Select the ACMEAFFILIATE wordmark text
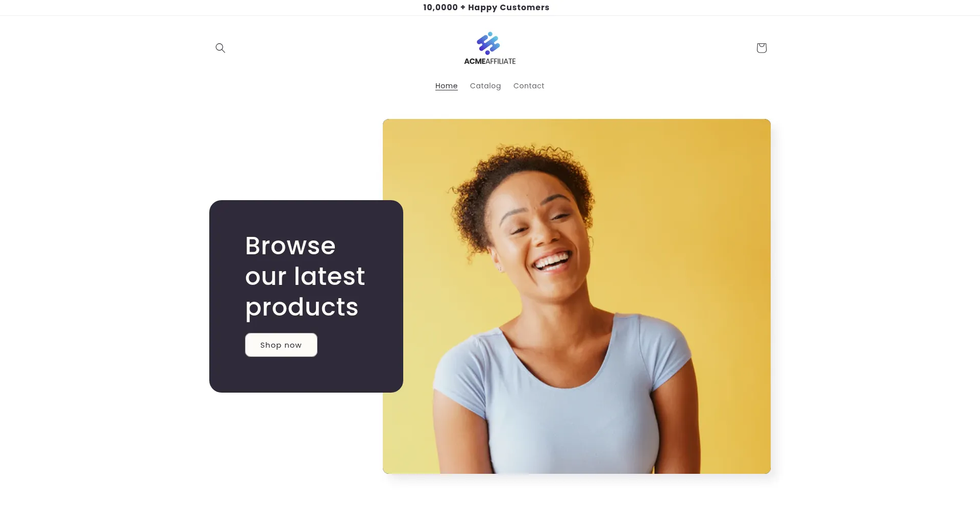Viewport: 980px width, 507px height. pos(489,61)
